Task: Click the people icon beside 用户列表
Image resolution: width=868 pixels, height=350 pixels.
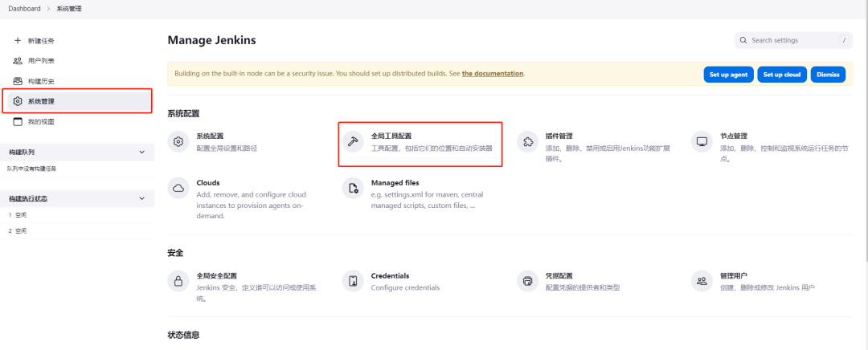Action: click(18, 61)
